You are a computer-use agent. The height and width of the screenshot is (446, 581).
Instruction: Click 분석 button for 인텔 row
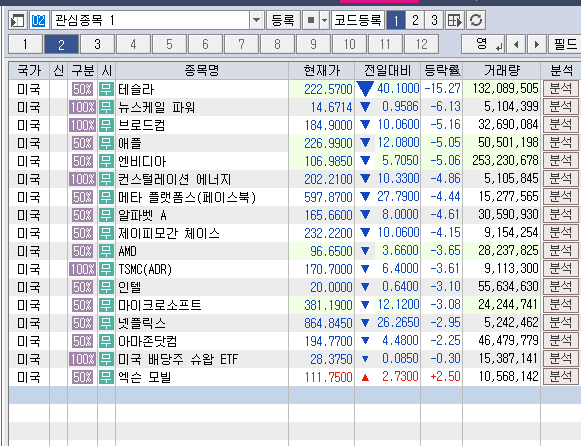coord(561,287)
